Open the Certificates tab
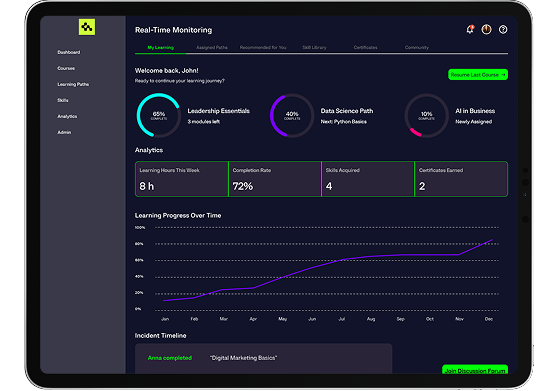 coord(365,47)
